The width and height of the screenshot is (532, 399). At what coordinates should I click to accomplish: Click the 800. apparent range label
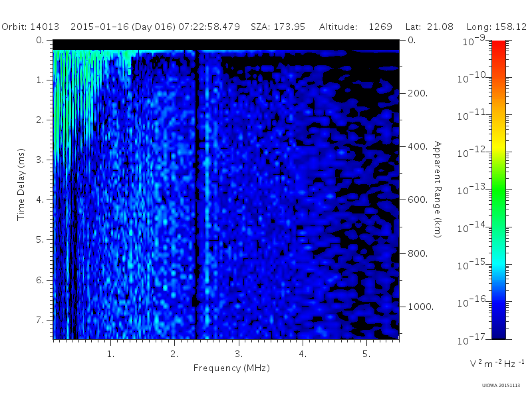(418, 253)
